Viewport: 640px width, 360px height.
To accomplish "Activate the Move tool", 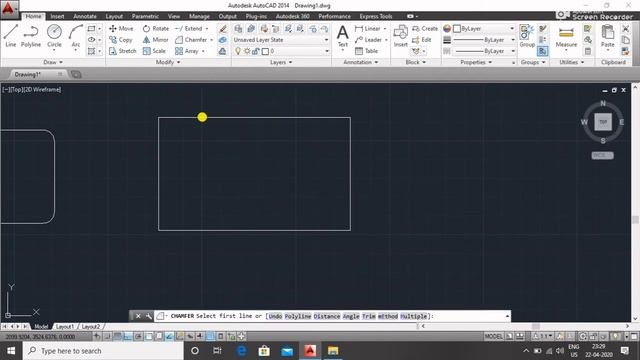I will [121, 29].
